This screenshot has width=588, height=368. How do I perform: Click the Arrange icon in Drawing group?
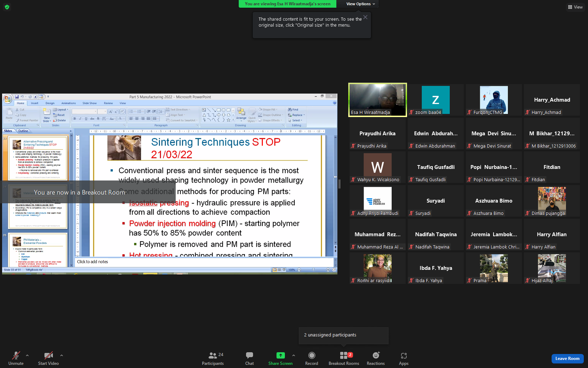coord(241,112)
